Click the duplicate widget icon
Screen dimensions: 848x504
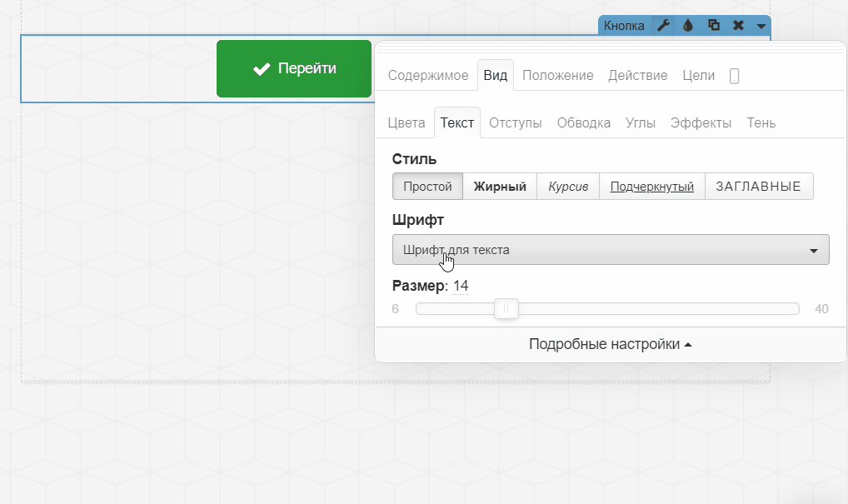point(714,25)
